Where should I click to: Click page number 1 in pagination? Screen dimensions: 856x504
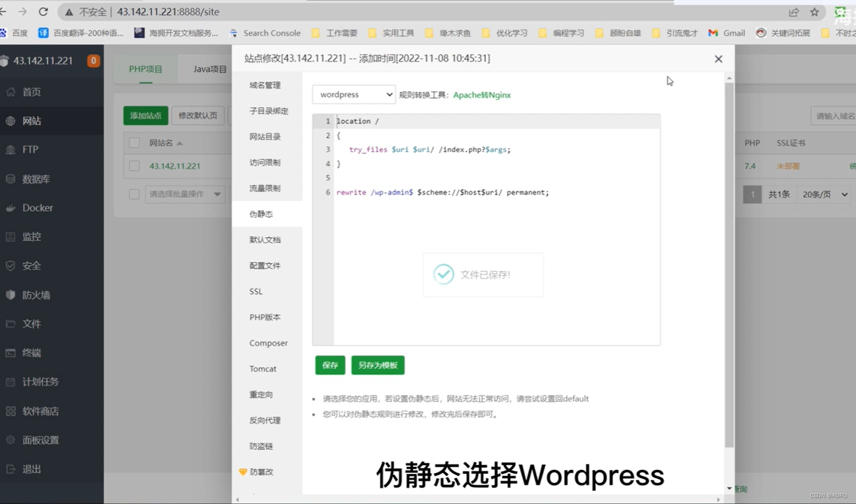coord(752,194)
